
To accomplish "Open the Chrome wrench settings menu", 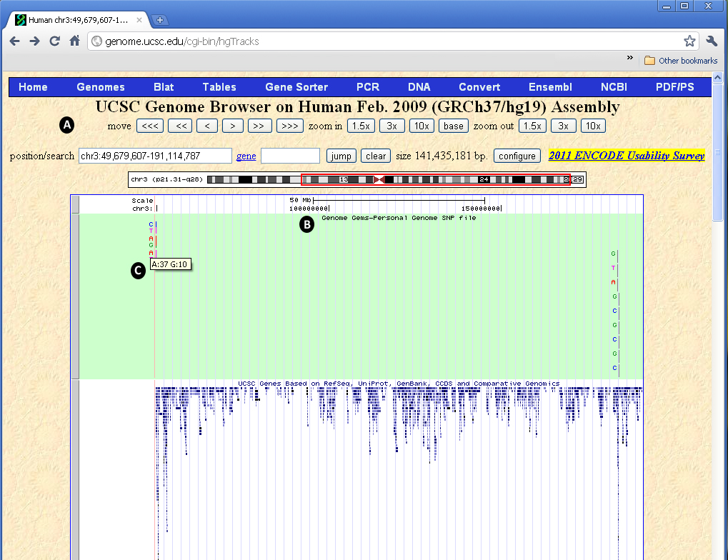I will tap(712, 41).
